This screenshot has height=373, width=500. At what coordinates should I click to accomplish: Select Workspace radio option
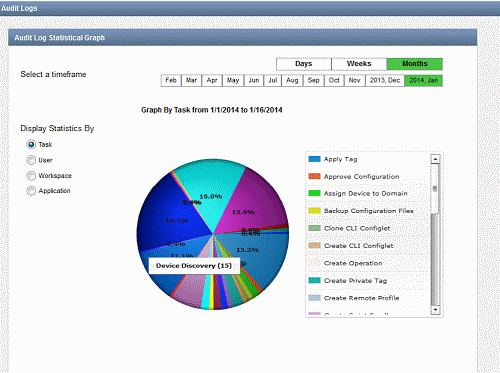[x=31, y=176]
